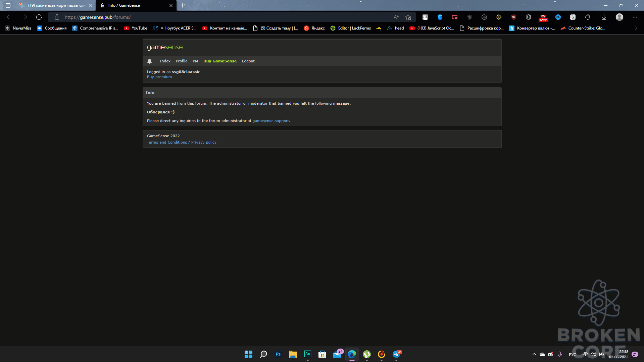
Task: Open Terms and Conditions link
Action: [167, 142]
